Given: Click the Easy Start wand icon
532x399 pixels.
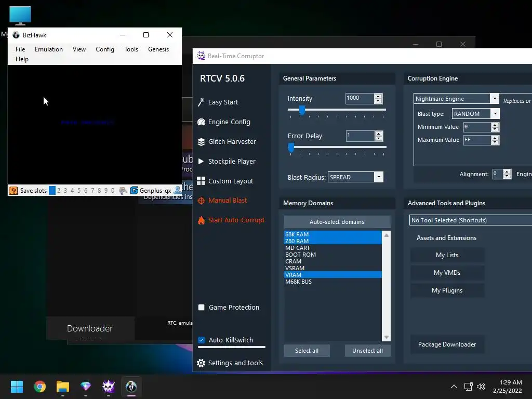Looking at the screenshot, I should pyautogui.click(x=201, y=102).
